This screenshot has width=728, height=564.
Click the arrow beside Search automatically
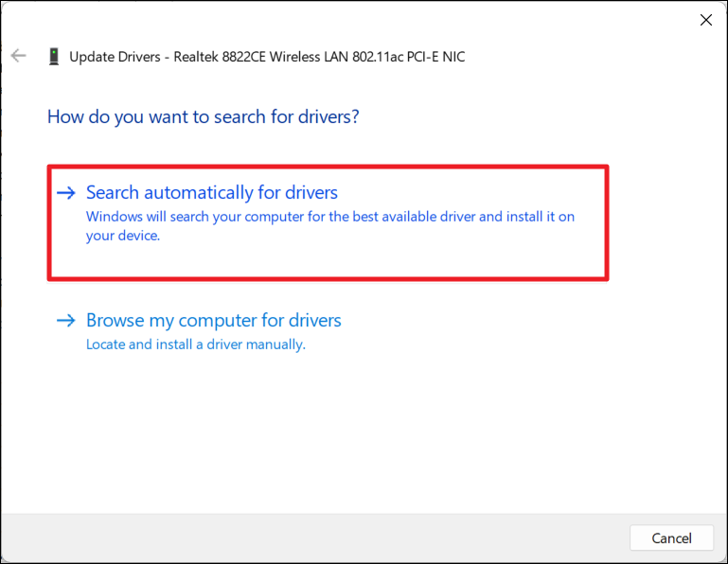[65, 193]
